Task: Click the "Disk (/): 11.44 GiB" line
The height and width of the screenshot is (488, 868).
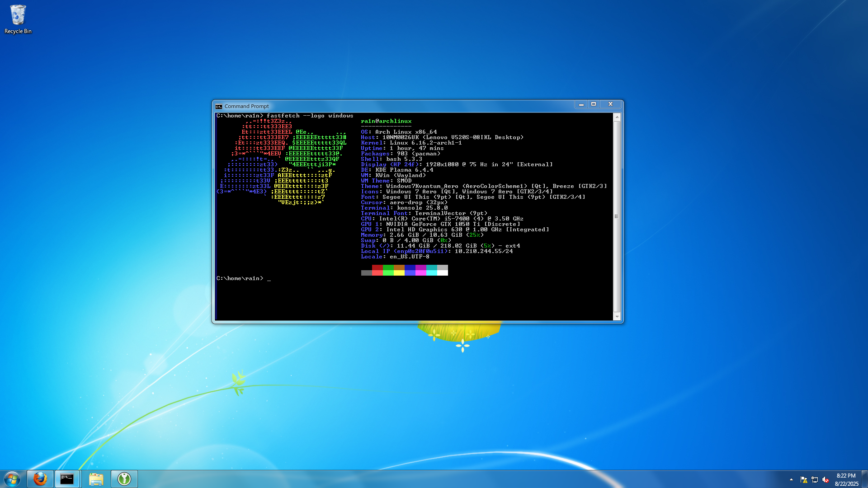Action: click(x=440, y=246)
